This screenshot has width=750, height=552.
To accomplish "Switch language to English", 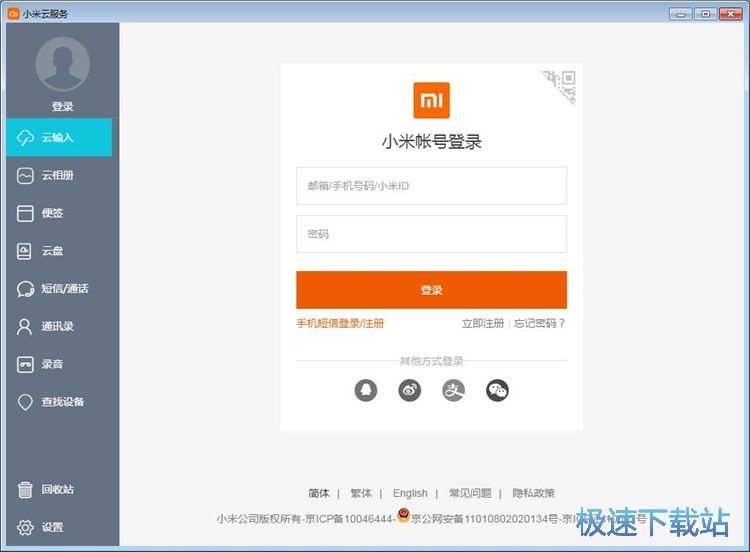I will point(410,493).
